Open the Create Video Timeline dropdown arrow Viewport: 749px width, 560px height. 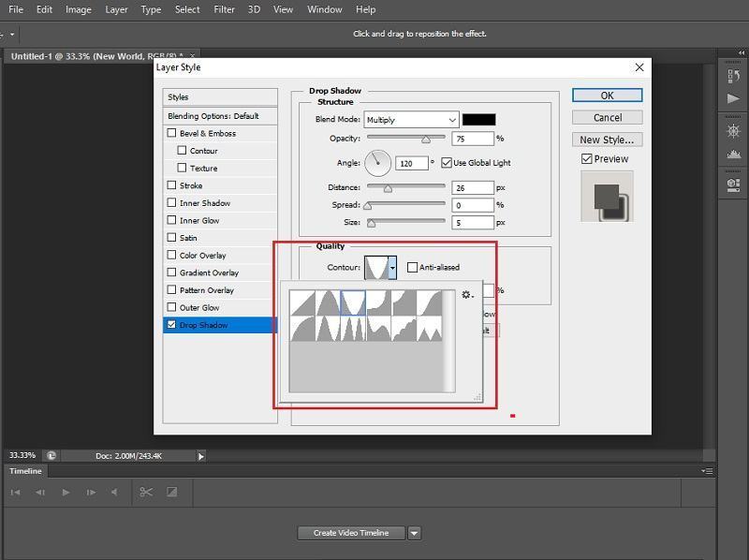[414, 532]
